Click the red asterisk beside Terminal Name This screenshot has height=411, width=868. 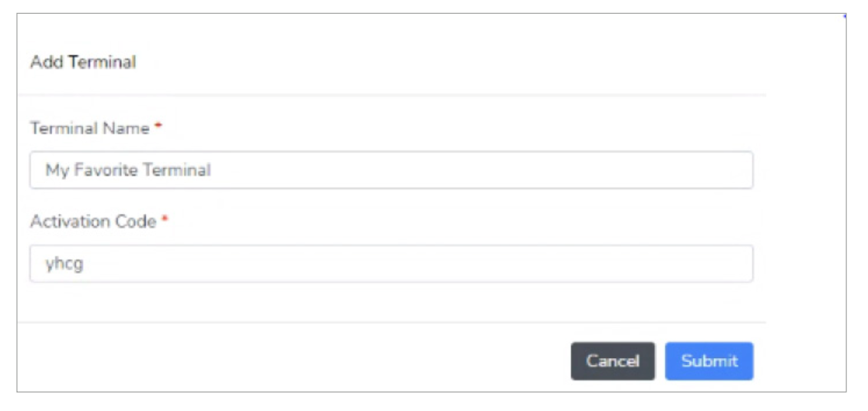[x=158, y=127]
